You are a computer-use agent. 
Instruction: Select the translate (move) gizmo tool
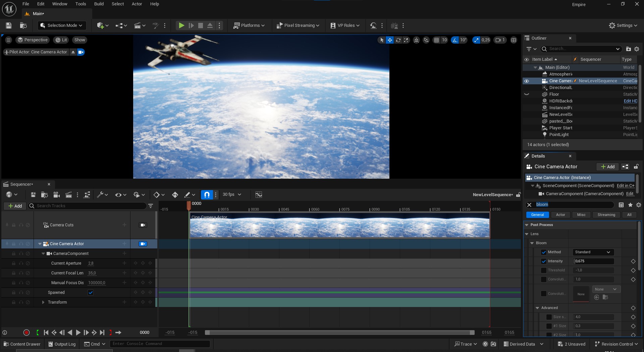click(x=390, y=40)
